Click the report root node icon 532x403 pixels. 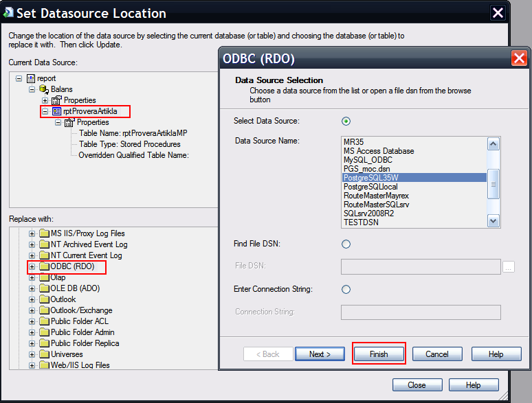click(30, 78)
